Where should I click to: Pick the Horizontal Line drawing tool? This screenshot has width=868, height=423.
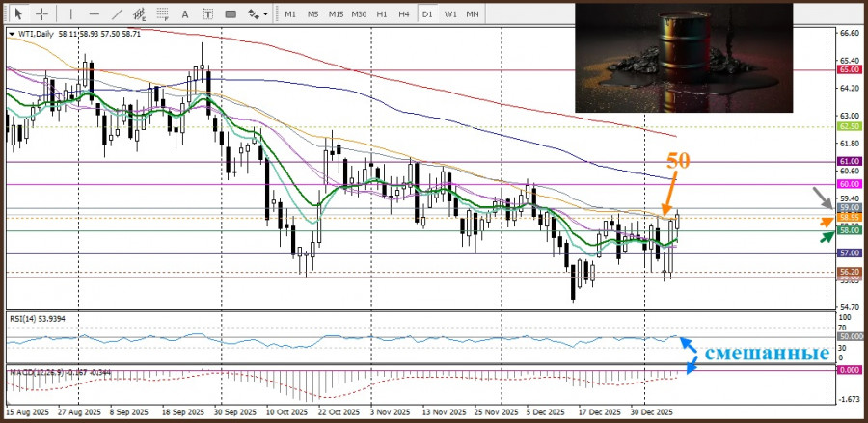[94, 14]
